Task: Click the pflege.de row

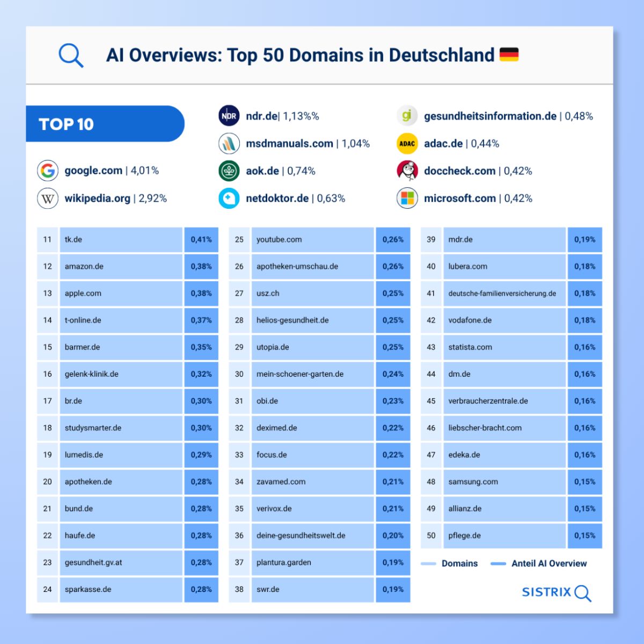Action: pos(511,536)
